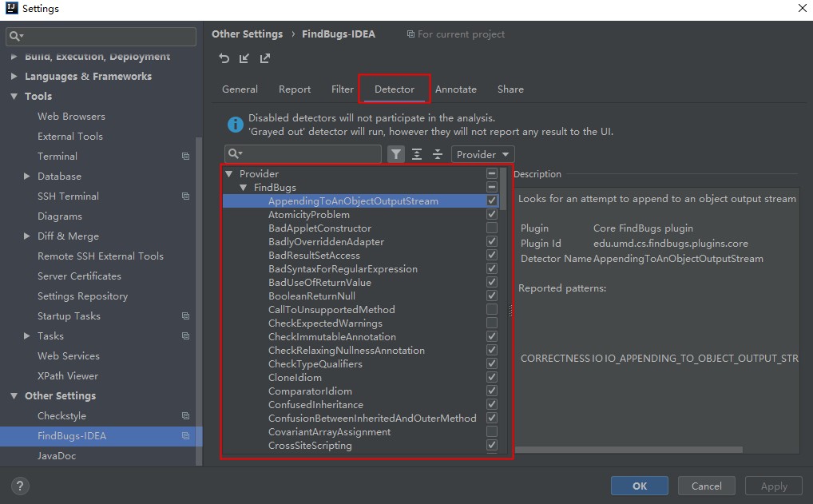Expand the Diff & Merge node
This screenshot has height=504, width=813.
tap(27, 236)
